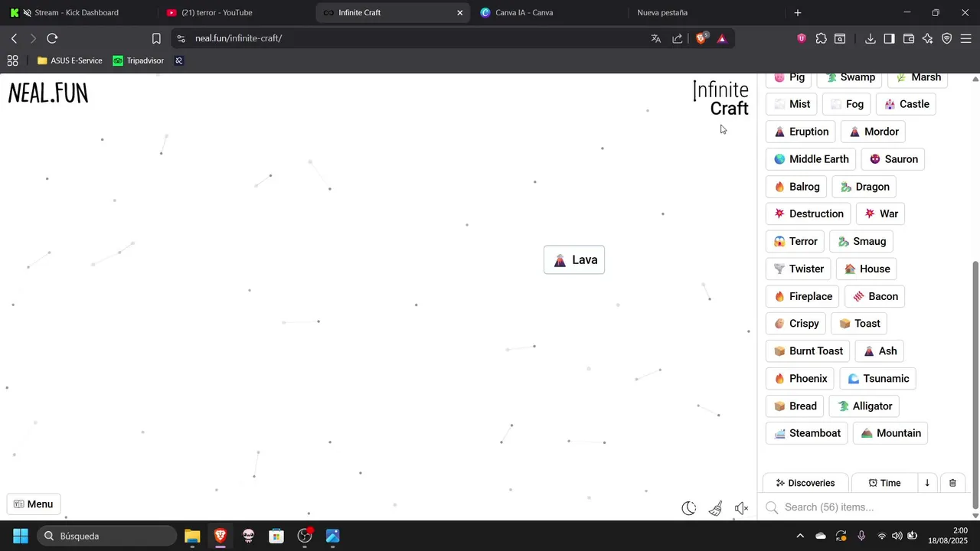Open Tripadvisor bookmark
This screenshot has width=980, height=551.
click(x=139, y=60)
